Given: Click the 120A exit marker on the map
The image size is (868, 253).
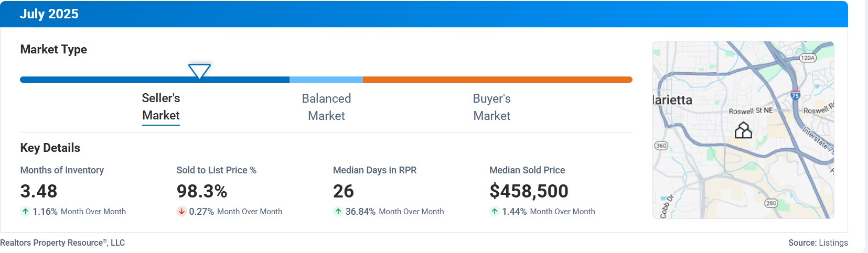Looking at the screenshot, I should point(808,58).
